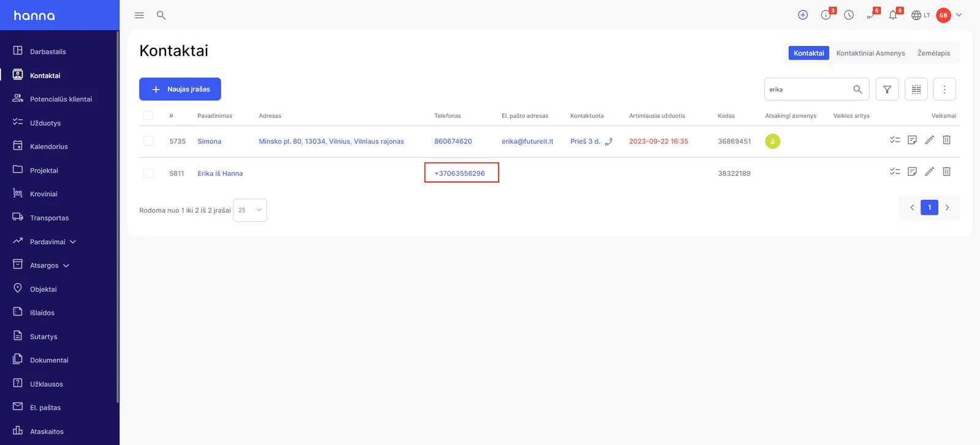Screen dimensions: 980x445
Task: Click email erika@futureit.lt
Action: (x=527, y=142)
